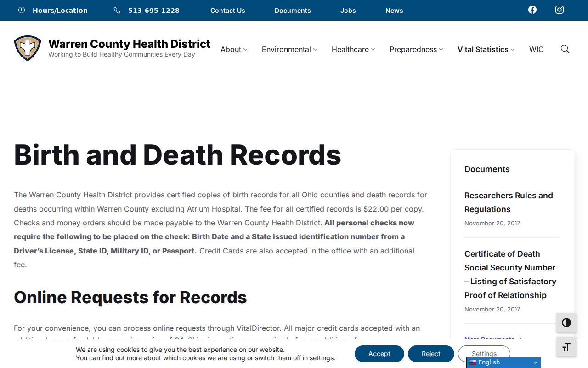
Task: Expand the Healthcare menu
Action: click(353, 49)
